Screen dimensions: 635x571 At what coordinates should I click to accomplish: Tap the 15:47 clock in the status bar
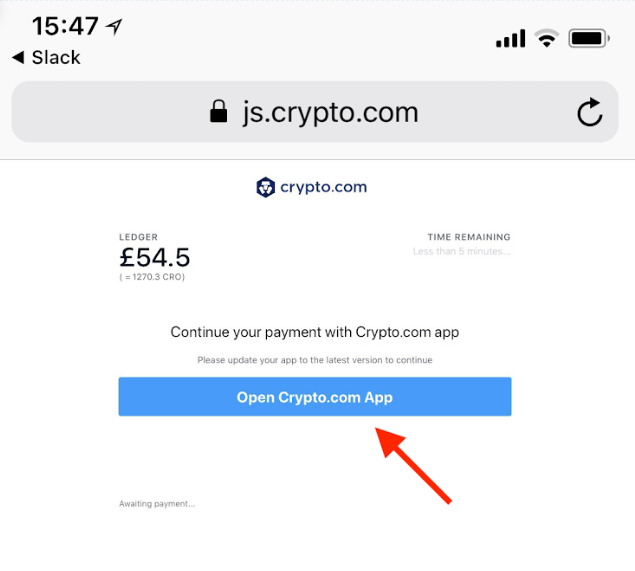[65, 26]
